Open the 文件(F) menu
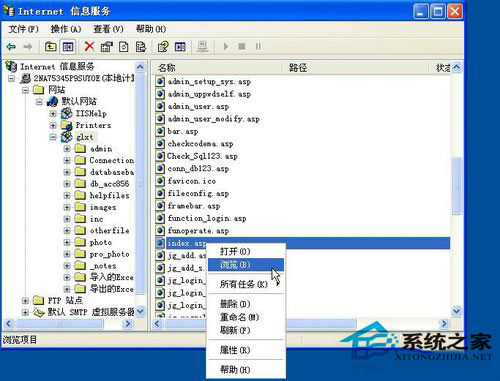The image size is (500, 381). tap(23, 29)
